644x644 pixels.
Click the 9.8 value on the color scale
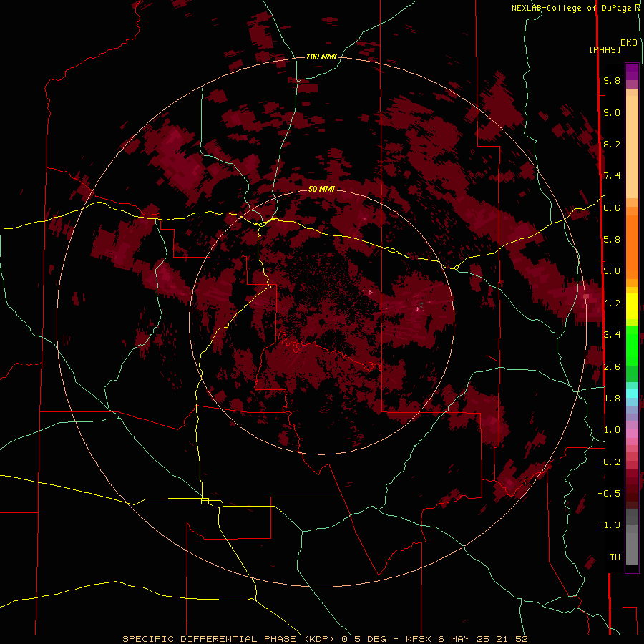[612, 80]
